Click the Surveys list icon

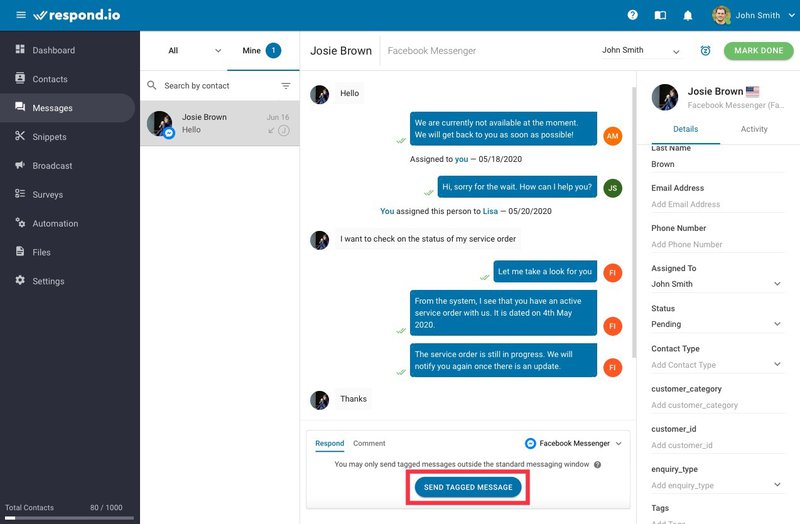coord(20,193)
